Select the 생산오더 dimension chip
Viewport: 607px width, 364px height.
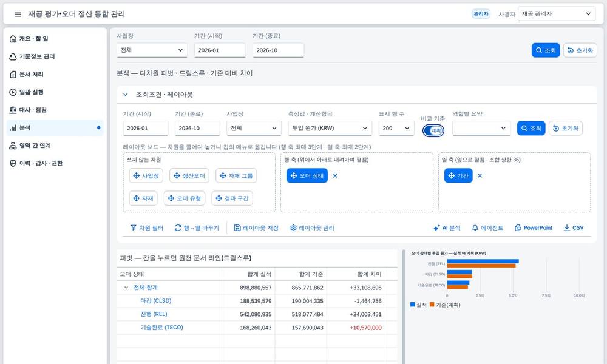(189, 175)
